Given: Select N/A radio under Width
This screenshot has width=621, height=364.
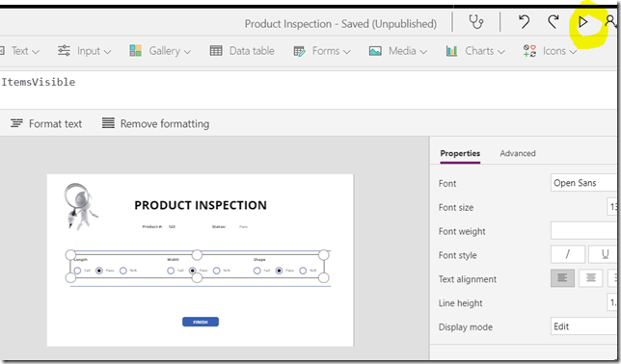Looking at the screenshot, I should point(216,271).
